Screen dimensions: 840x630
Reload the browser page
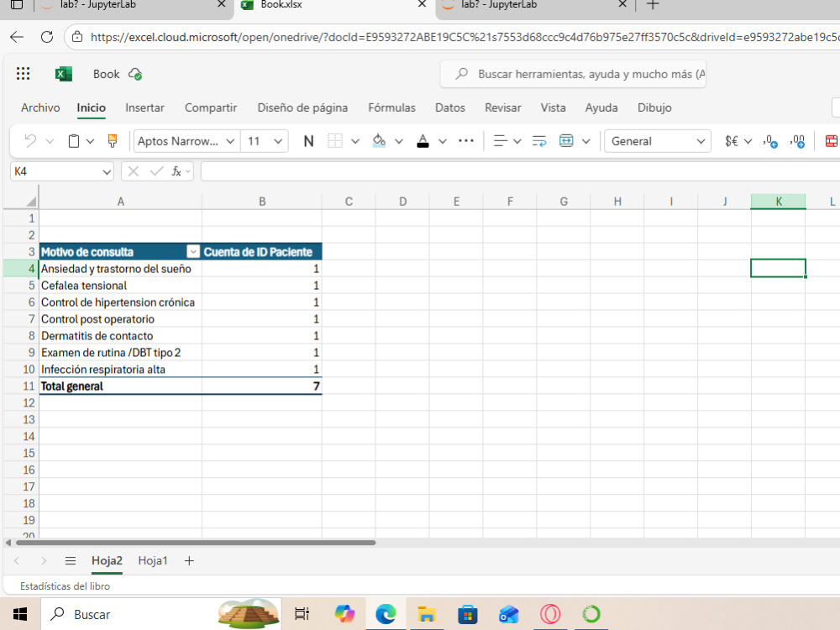47,37
